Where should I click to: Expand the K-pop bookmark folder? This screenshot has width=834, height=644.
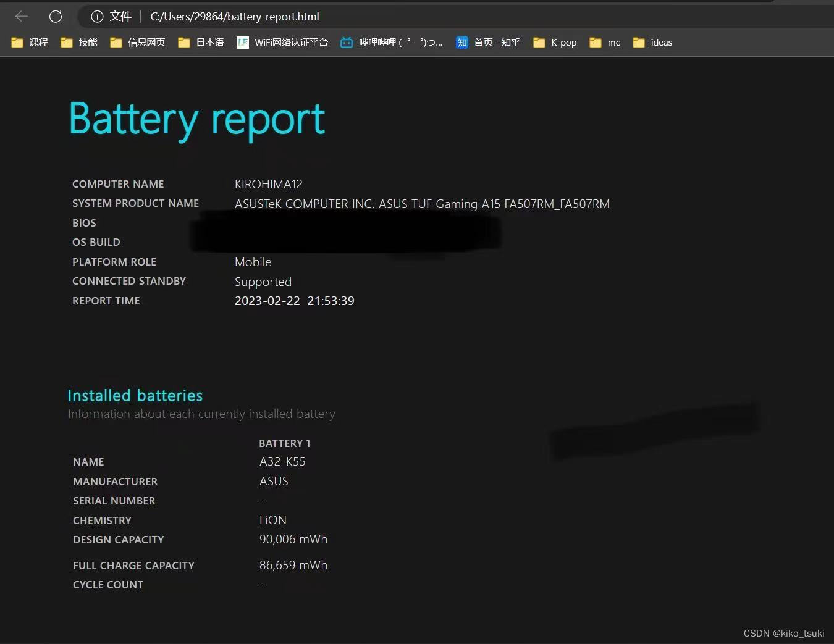point(539,42)
